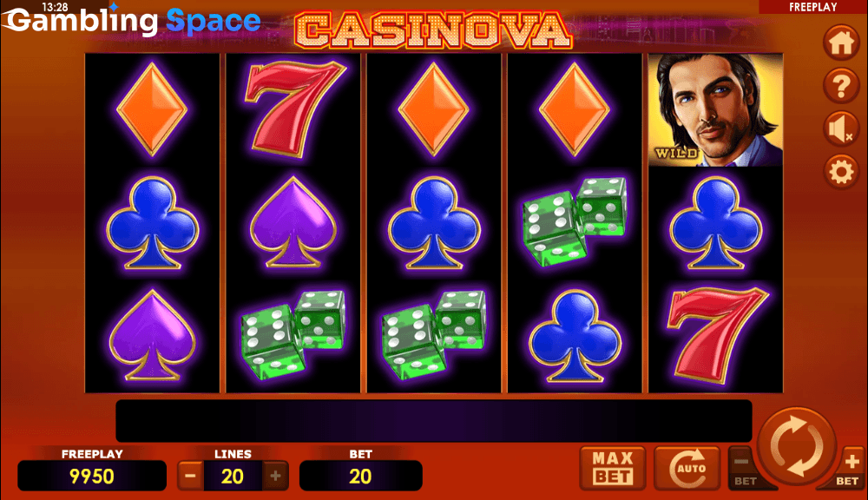Click the FREEPLAY balance display 9950

click(x=92, y=476)
